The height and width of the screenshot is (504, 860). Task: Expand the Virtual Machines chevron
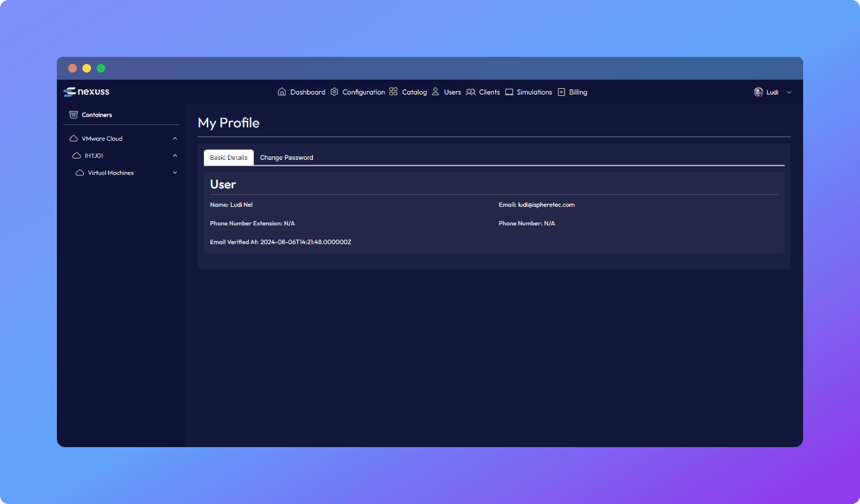(x=175, y=173)
